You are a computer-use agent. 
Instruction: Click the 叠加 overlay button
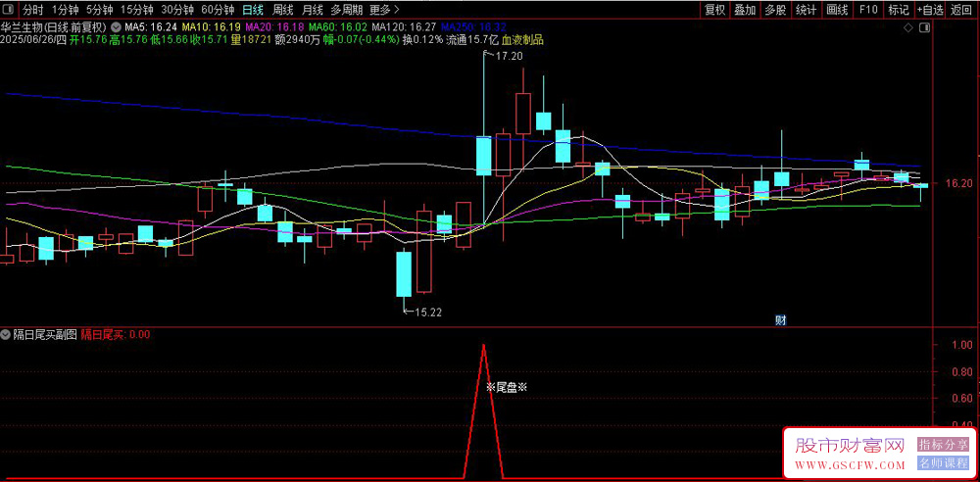(x=745, y=10)
